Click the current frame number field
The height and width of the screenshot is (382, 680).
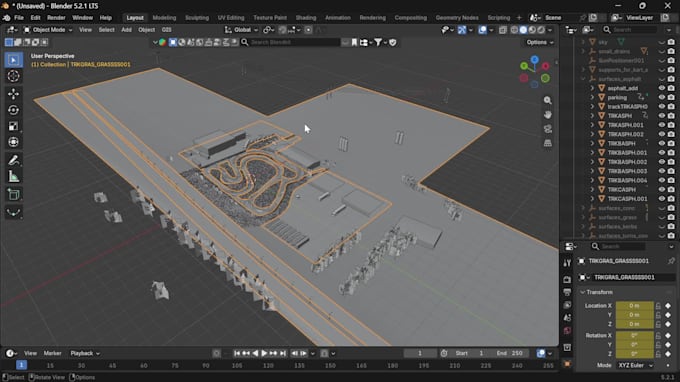point(419,353)
